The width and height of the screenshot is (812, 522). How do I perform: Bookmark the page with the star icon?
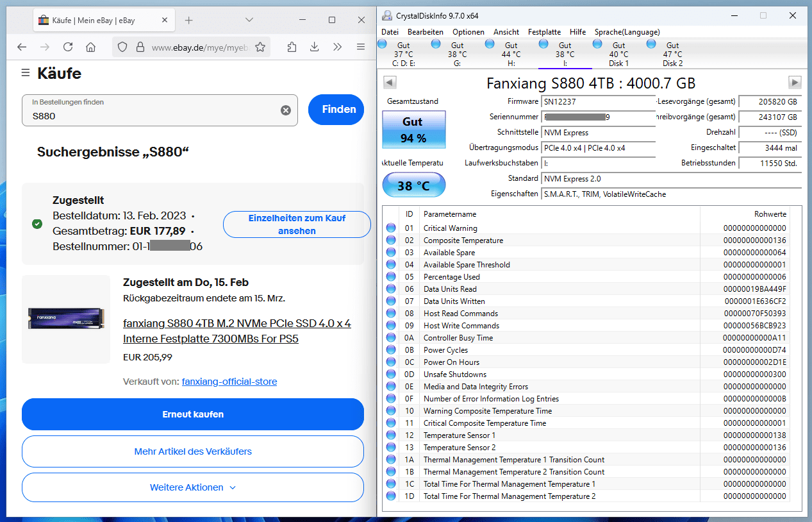260,47
